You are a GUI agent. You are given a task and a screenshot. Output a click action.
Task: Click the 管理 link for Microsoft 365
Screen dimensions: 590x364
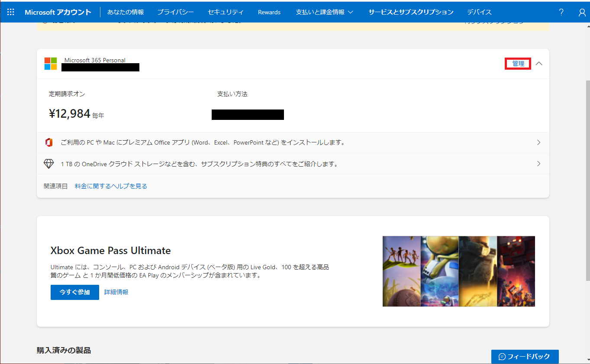tap(518, 64)
